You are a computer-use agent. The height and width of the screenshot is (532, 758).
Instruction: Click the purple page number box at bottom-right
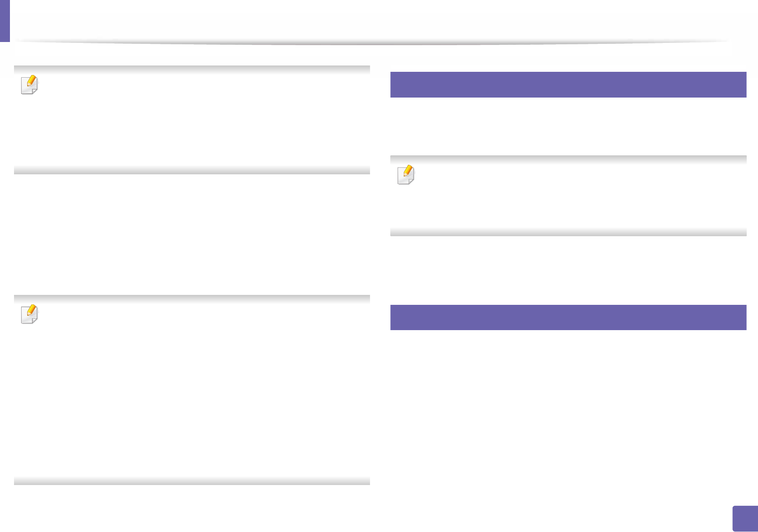tap(745, 518)
